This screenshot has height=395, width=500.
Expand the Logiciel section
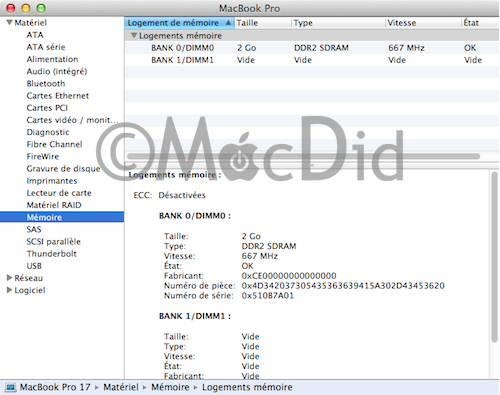[9, 290]
